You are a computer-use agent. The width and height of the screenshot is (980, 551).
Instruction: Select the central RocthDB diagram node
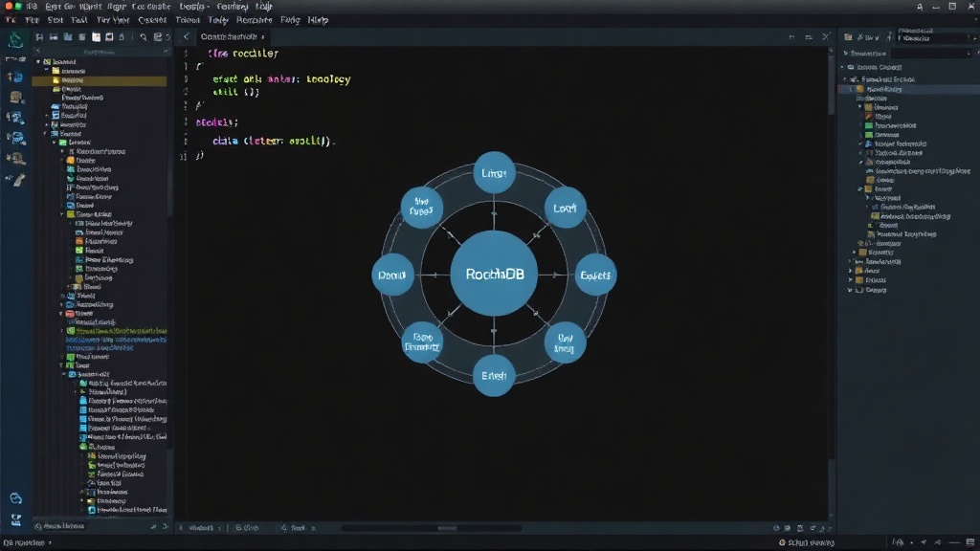pos(494,274)
